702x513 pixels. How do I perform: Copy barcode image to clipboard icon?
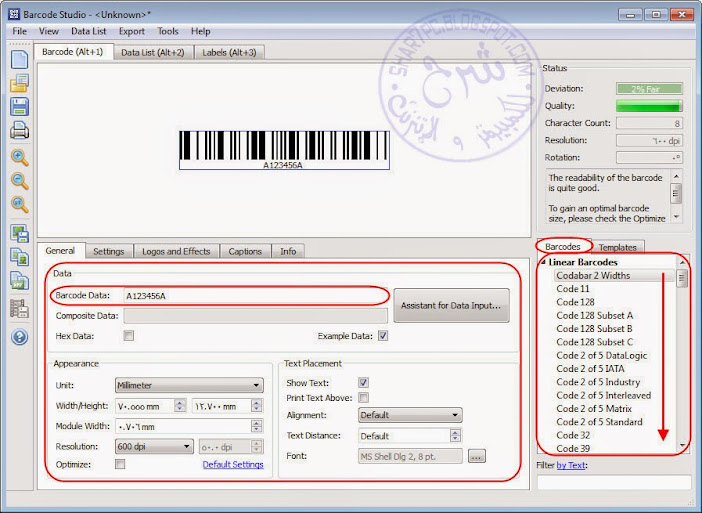pos(19,257)
